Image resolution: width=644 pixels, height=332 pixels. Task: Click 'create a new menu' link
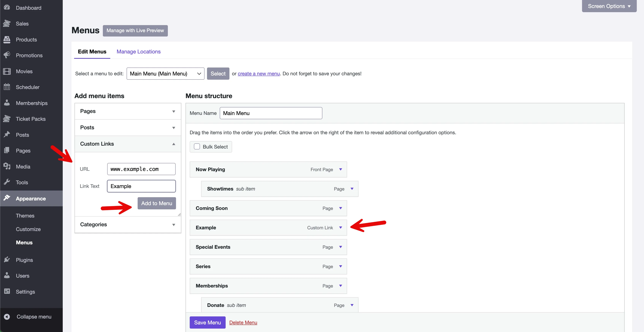click(259, 74)
